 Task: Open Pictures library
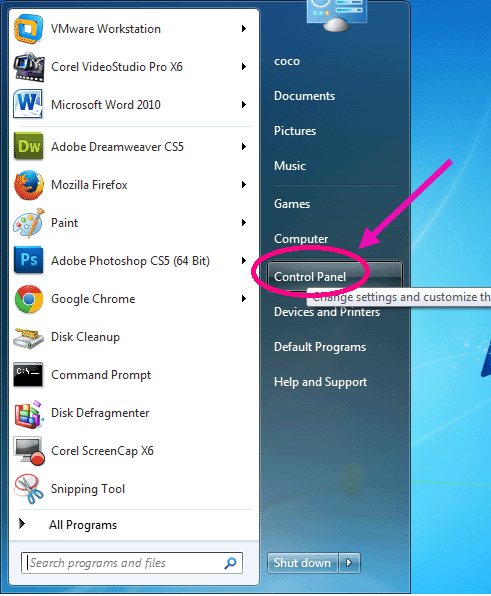pyautogui.click(x=295, y=131)
